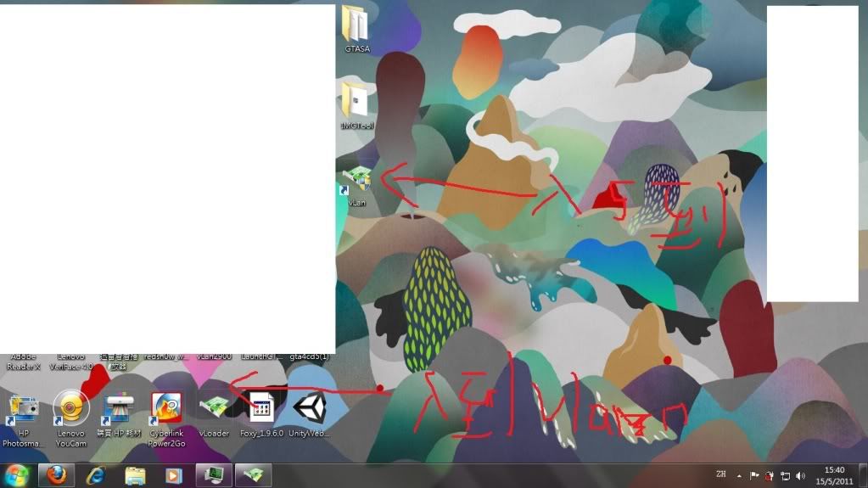Open the volume speaker tray icon

click(x=800, y=476)
